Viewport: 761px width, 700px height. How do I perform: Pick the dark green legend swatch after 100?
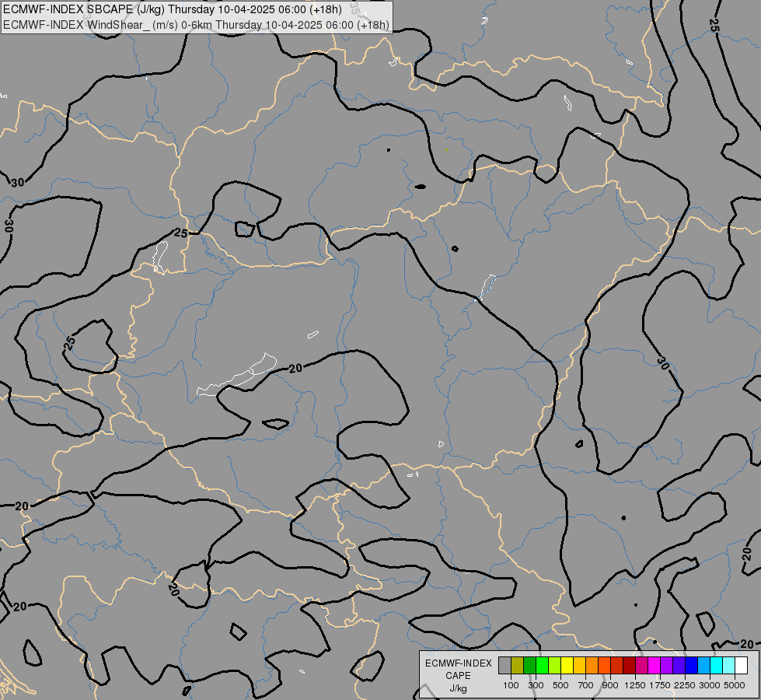point(529,666)
